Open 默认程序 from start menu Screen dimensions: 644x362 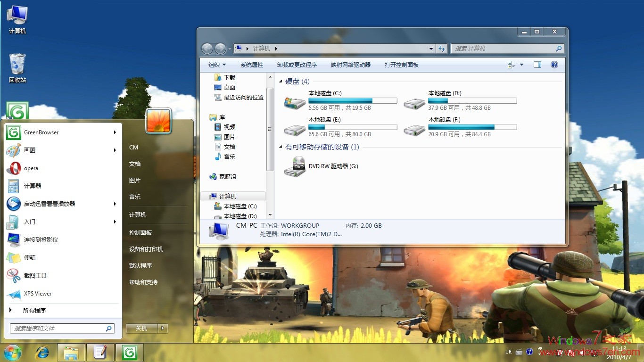click(x=140, y=266)
